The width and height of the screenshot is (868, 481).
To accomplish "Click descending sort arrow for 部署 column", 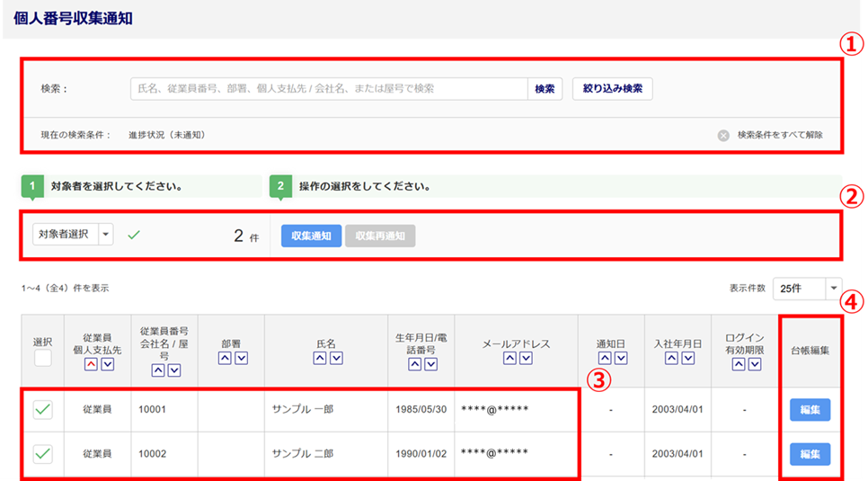I will pyautogui.click(x=240, y=358).
